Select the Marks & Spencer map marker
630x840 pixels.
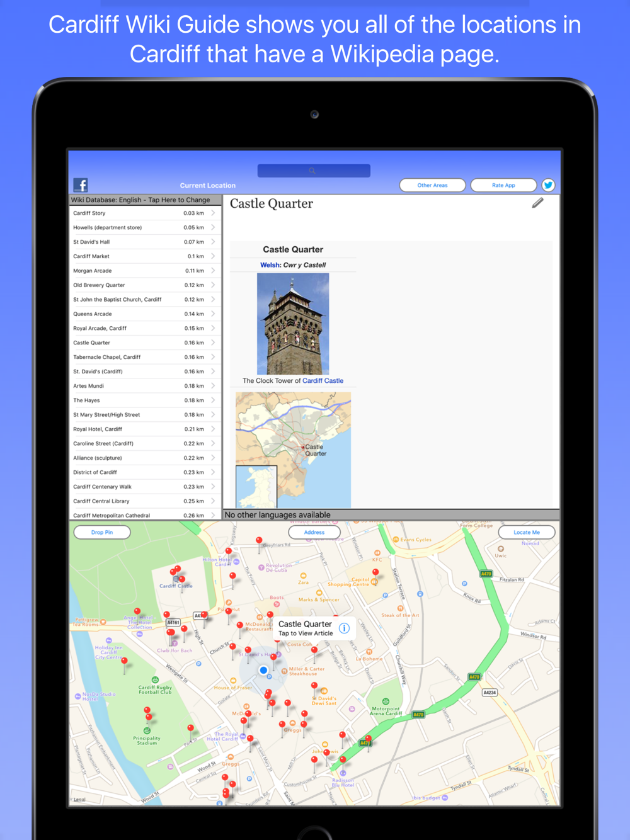click(x=319, y=593)
